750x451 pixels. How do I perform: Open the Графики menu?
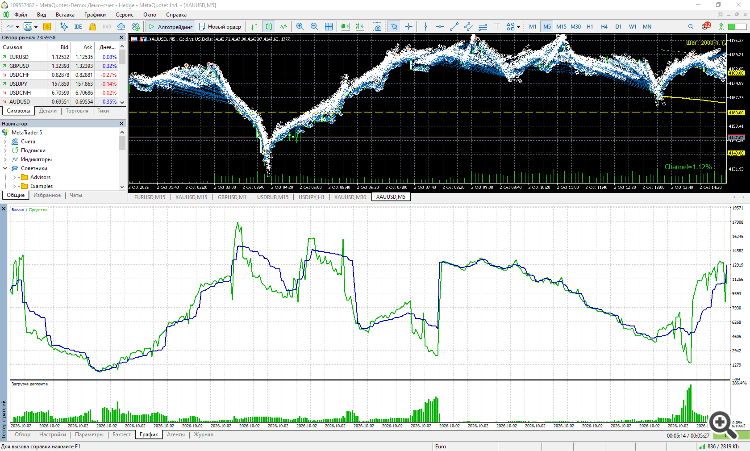click(95, 14)
